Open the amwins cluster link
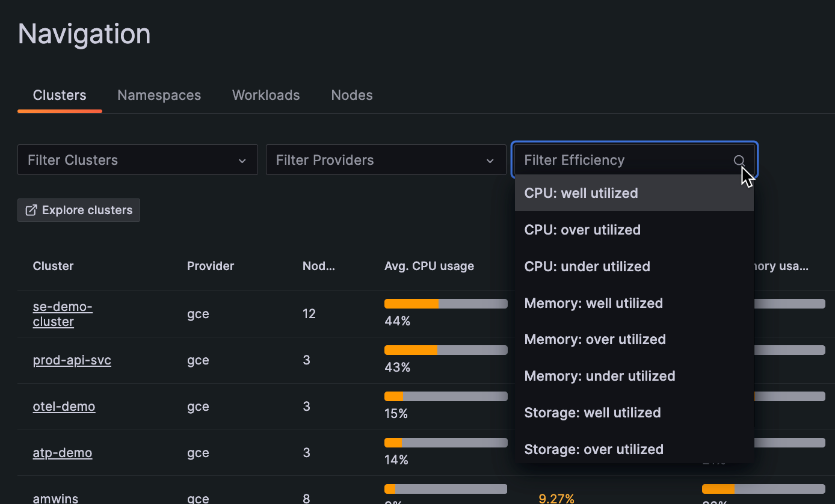This screenshot has width=835, height=504. click(x=55, y=498)
